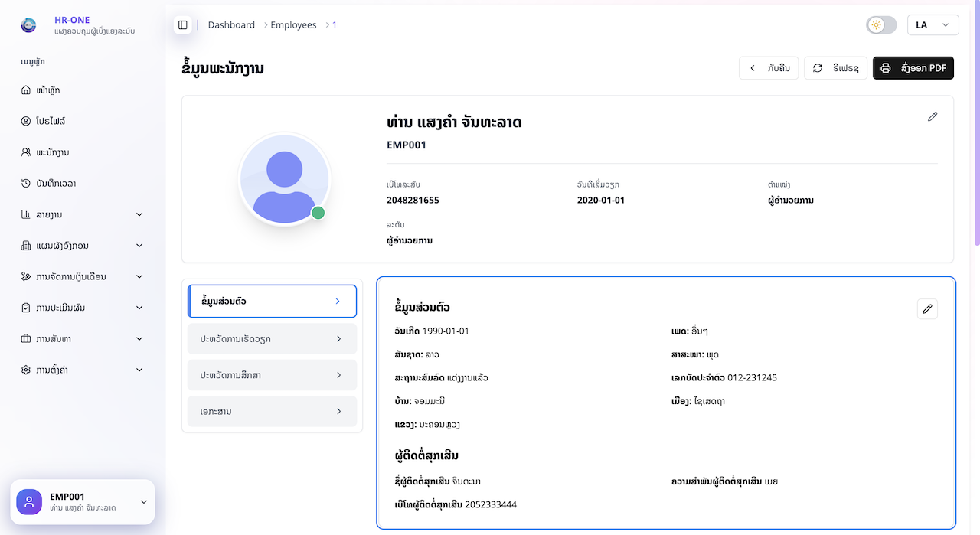The width and height of the screenshot is (980, 535).
Task: Open ບັນທຶກເວລາ time tracking from sidebar
Action: (26, 183)
